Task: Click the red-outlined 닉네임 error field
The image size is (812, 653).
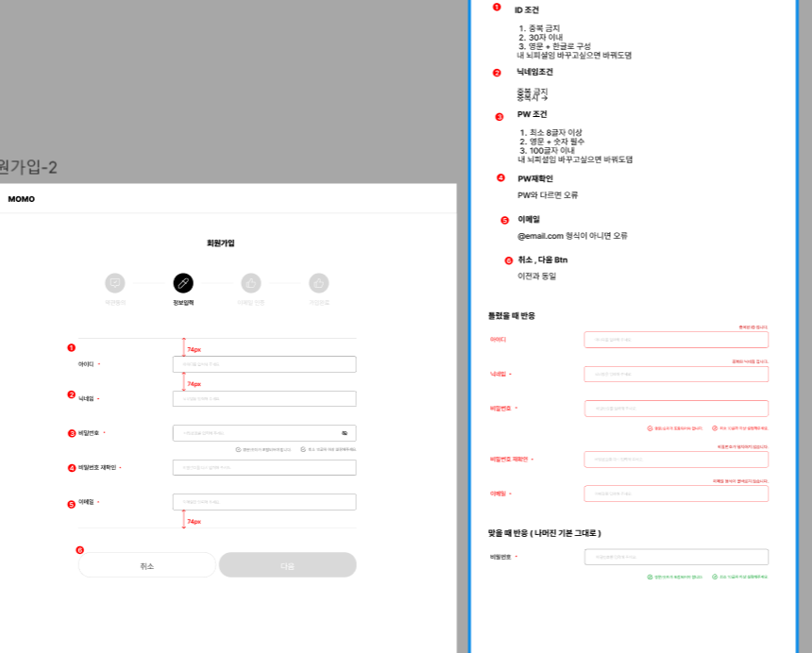Action: pyautogui.click(x=676, y=374)
